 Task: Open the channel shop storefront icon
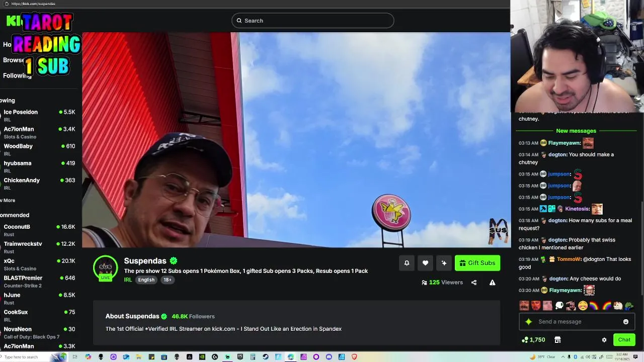pos(557,340)
